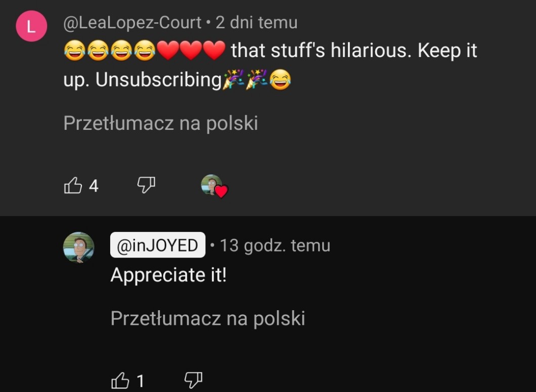Click the "Appreciate it!" reply text
This screenshot has height=392, width=536.
click(168, 275)
